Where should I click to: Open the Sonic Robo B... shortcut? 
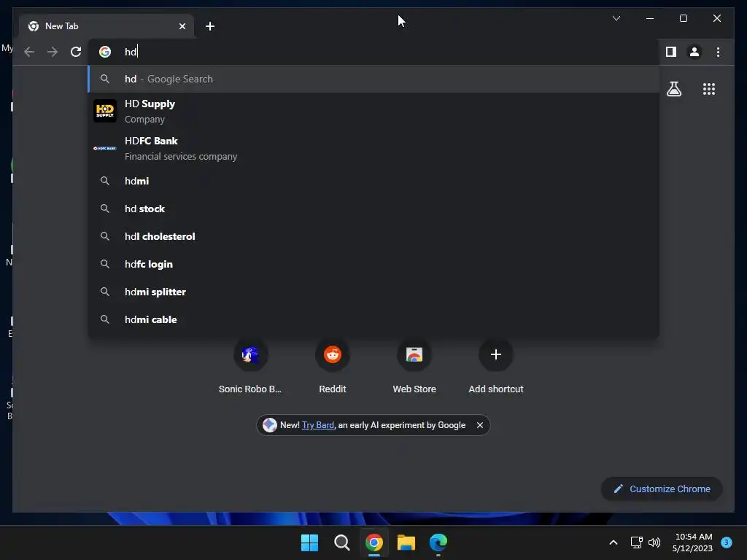pos(250,366)
